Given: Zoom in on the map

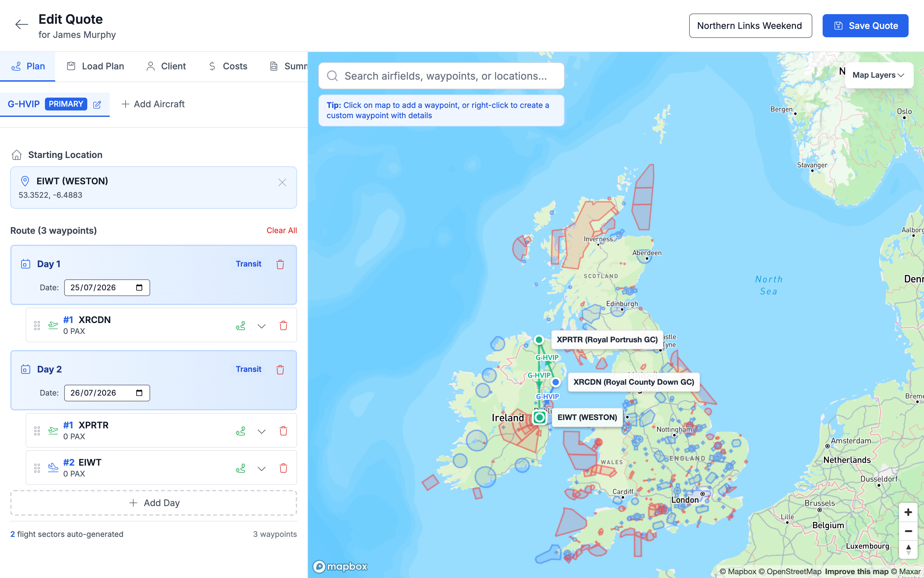Looking at the screenshot, I should pos(908,512).
